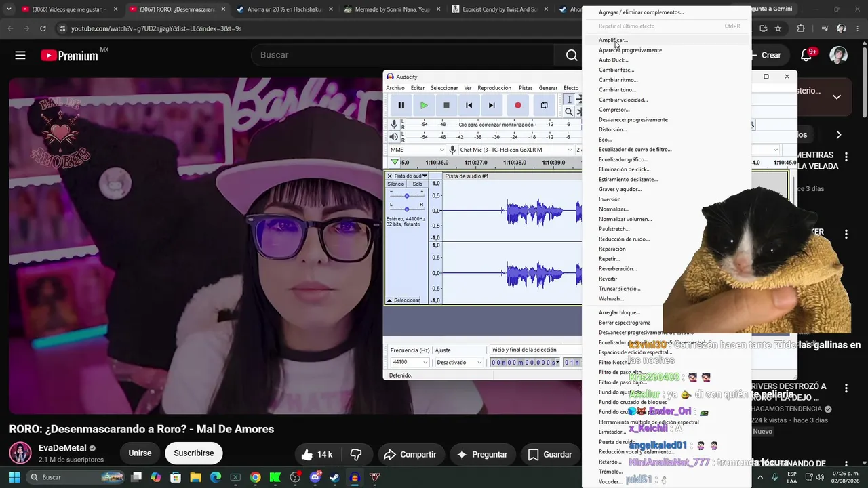This screenshot has width=868, height=488.
Task: Mute the track with the Silencio button
Action: (395, 184)
